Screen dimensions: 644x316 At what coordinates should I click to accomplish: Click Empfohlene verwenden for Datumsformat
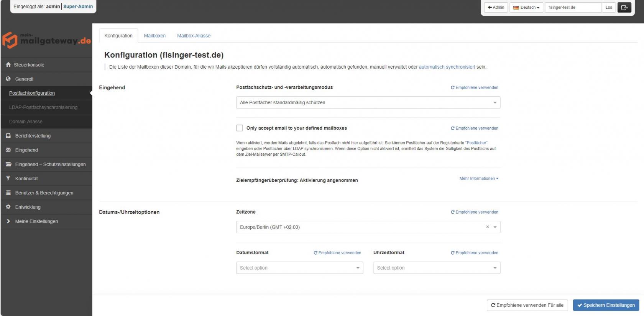(337, 253)
